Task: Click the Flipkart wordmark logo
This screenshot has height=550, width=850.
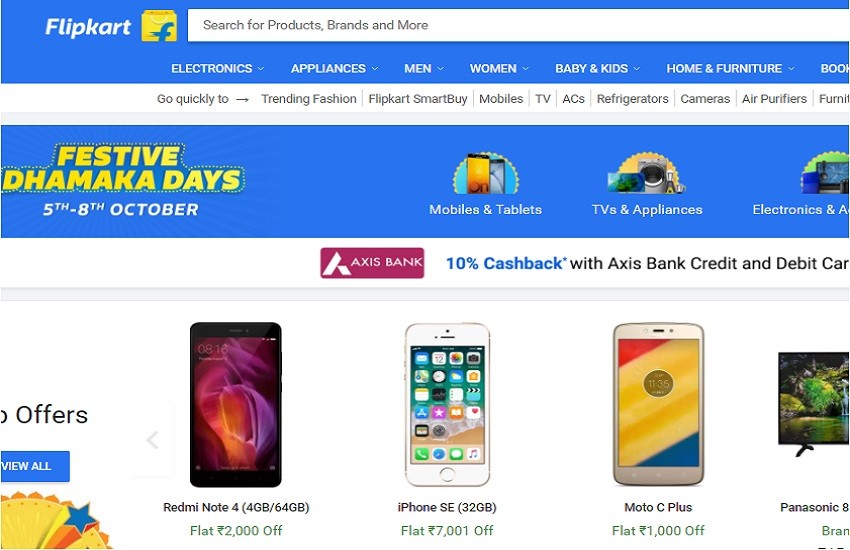Action: pyautogui.click(x=88, y=27)
